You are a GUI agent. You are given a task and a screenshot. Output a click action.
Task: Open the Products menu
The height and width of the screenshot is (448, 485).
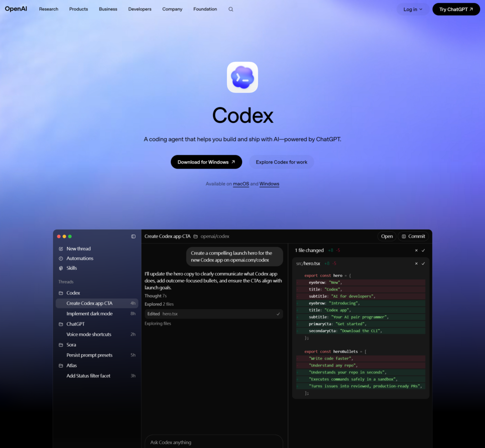(x=79, y=9)
